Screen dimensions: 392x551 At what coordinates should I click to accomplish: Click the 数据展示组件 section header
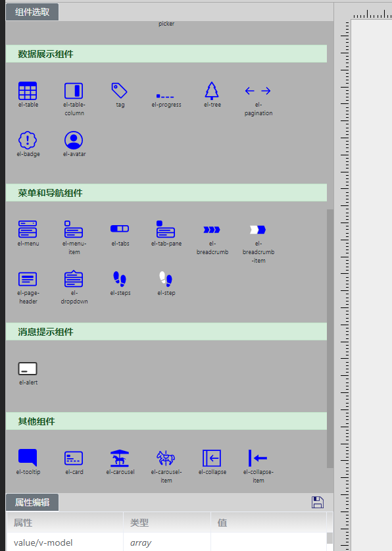[166, 54]
